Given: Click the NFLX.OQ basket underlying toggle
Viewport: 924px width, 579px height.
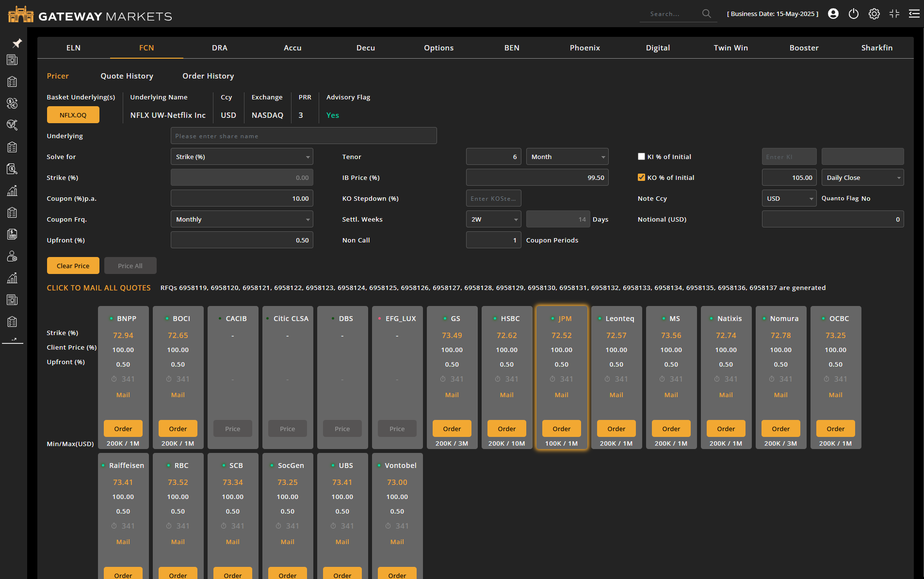Looking at the screenshot, I should pyautogui.click(x=73, y=115).
